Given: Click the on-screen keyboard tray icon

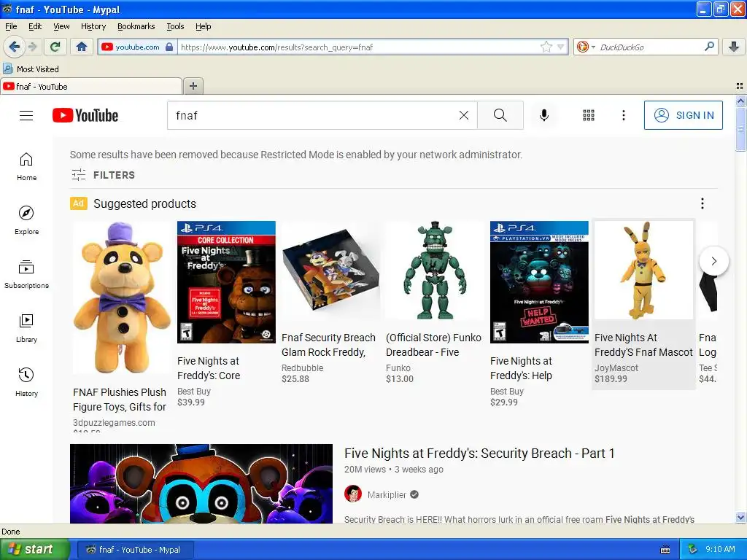Looking at the screenshot, I should (x=665, y=550).
